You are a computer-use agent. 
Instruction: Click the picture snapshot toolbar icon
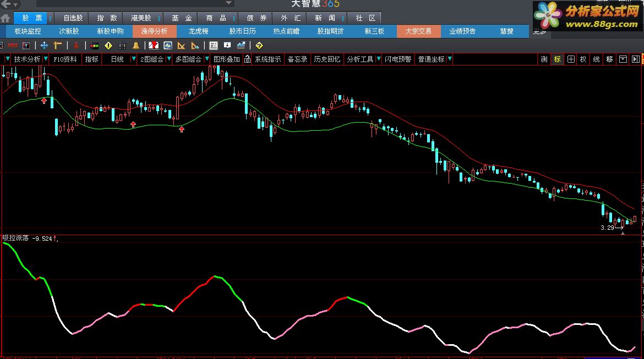point(167,46)
